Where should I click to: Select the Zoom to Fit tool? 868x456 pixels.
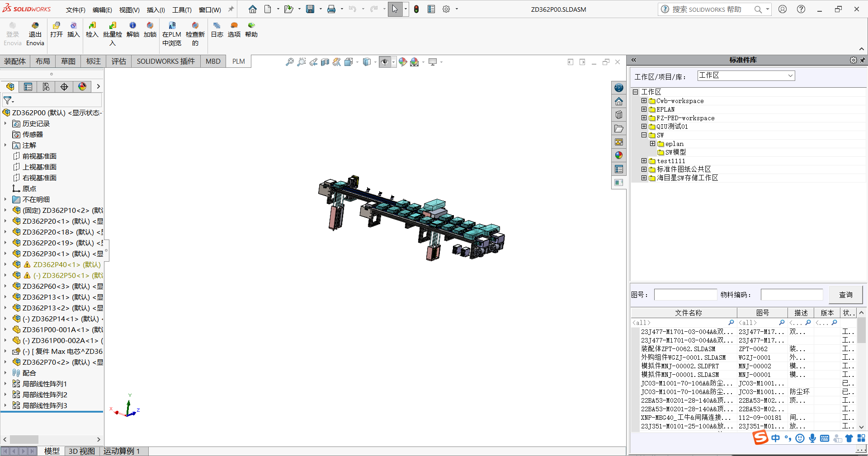coord(289,62)
